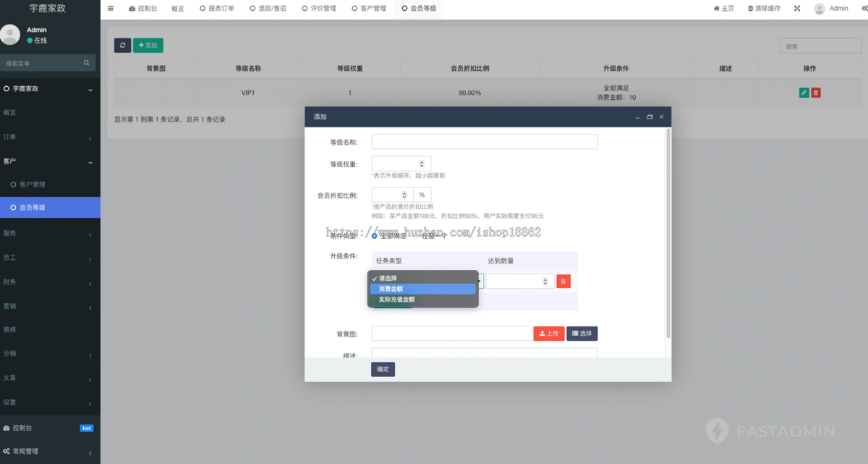Click the 达到数量 stepper up arrow
Screen dimensions: 868x464
click(545, 278)
